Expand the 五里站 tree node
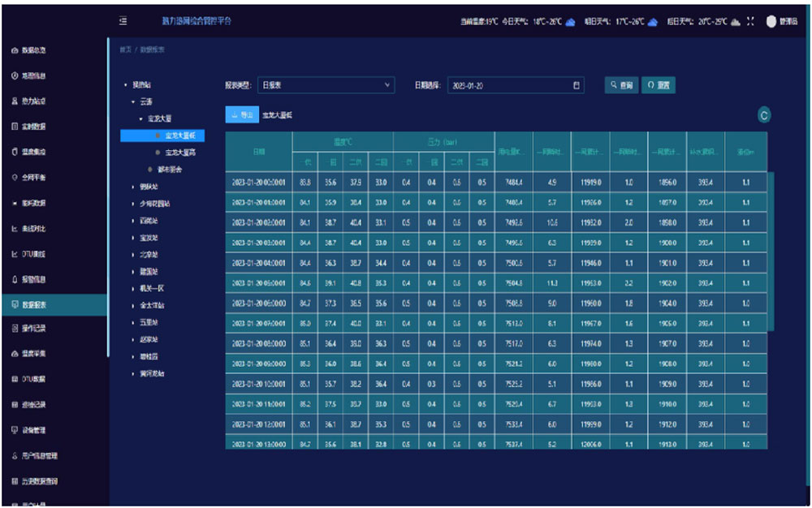The width and height of the screenshot is (812, 508). 133,322
